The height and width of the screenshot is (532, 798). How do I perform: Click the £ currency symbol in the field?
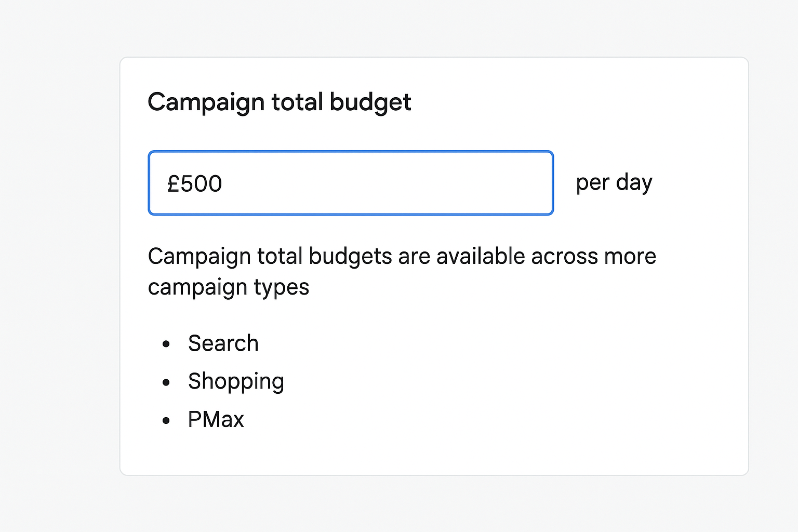tap(173, 183)
